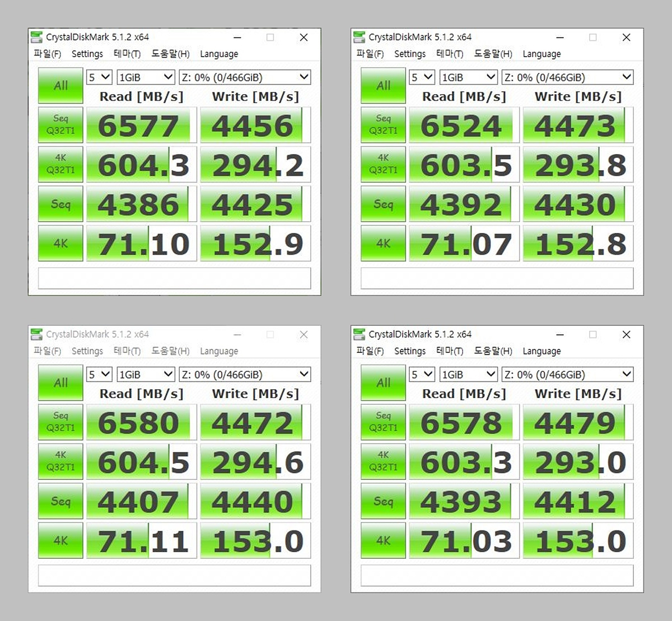Start the Seq Q32T1 test beside 6578
Screen dimensions: 672x621
(x=383, y=422)
